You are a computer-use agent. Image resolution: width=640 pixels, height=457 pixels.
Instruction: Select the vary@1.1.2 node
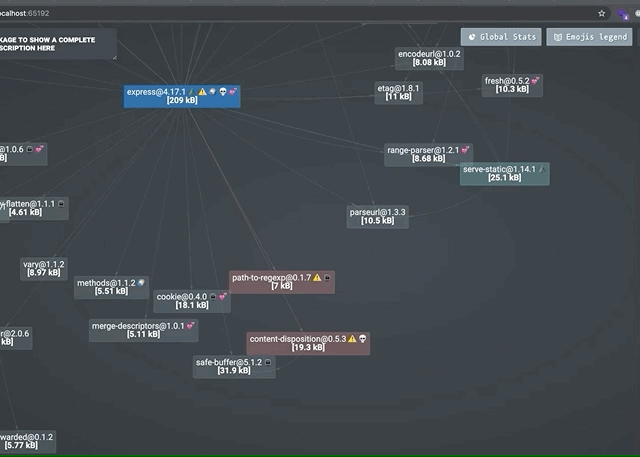click(x=44, y=269)
